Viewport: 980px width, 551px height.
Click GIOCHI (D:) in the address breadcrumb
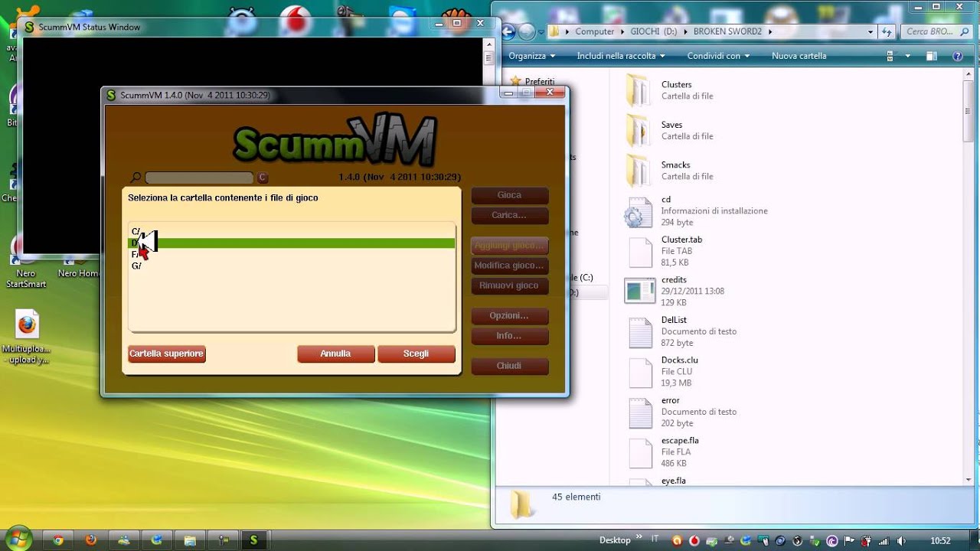point(655,31)
